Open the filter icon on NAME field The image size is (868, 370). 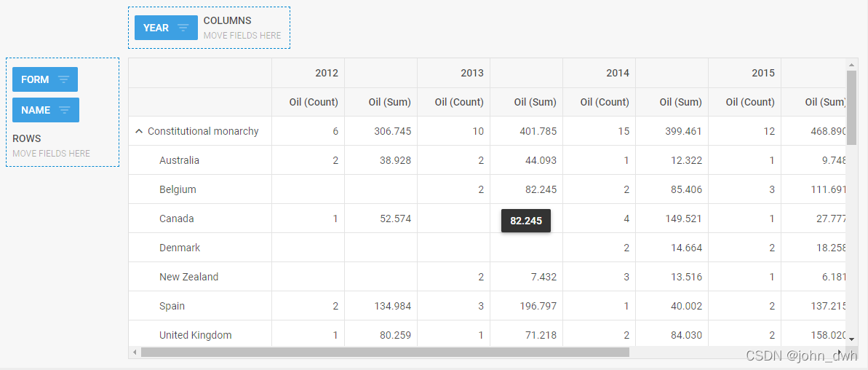(65, 110)
